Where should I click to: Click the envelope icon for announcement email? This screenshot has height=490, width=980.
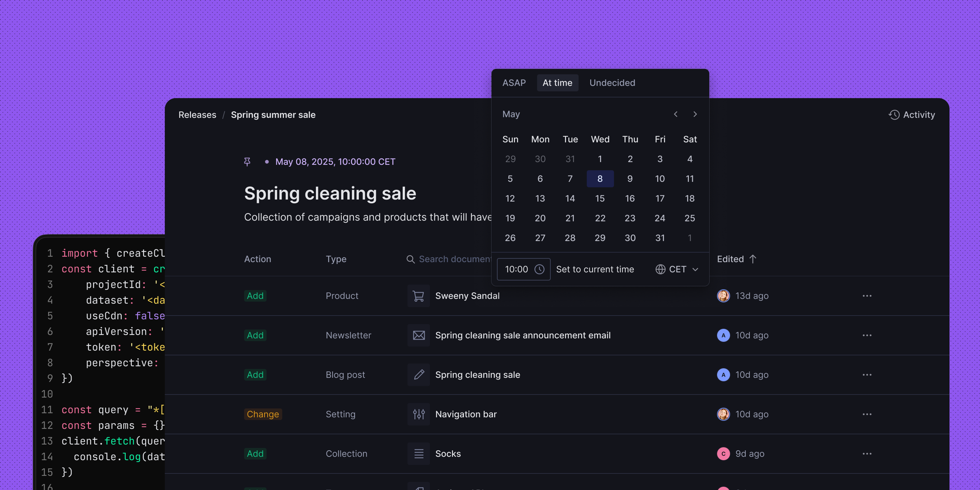click(419, 335)
